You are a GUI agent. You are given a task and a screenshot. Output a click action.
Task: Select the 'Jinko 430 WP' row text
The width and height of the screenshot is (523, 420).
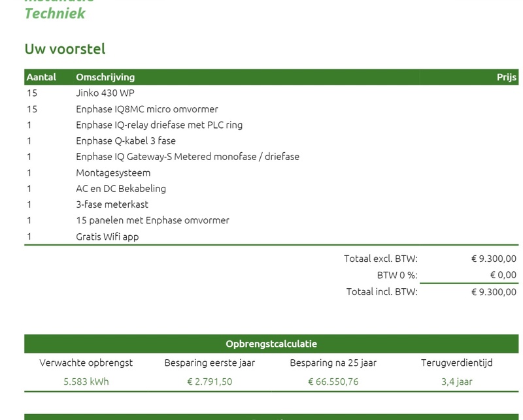coord(105,93)
